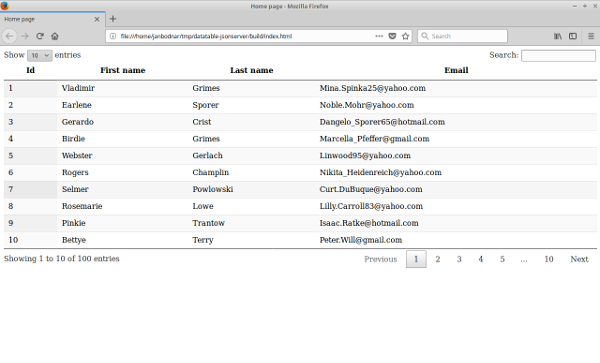Screen dimensions: 600x363
Task: Click email Linwood95@yahoo.com
Action: 365,155
